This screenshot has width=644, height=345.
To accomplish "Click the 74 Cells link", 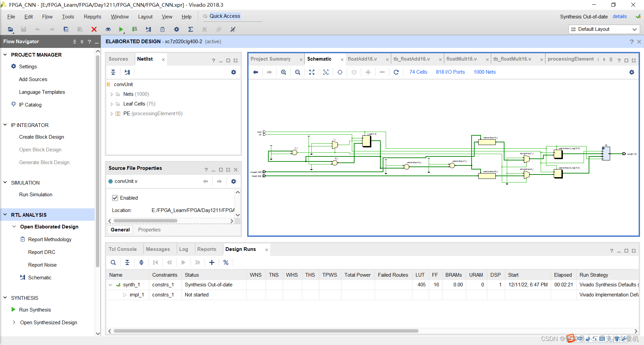I will point(418,72).
